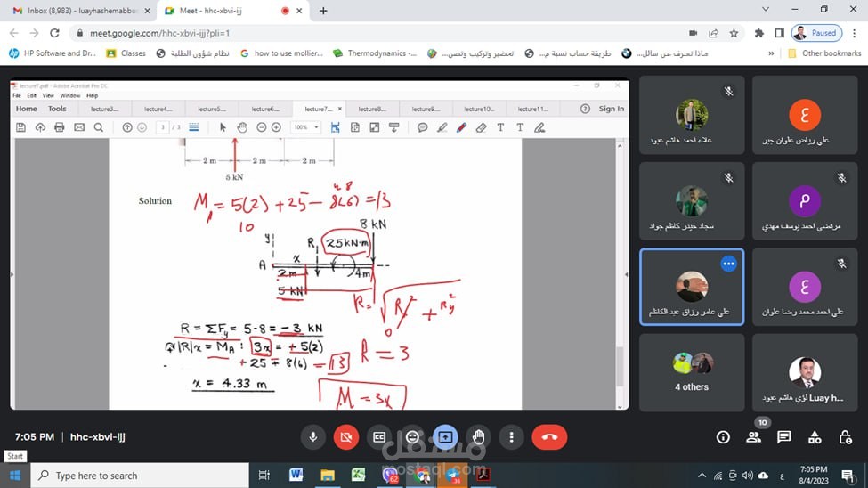The height and width of the screenshot is (488, 868).
Task: Open the Acrobat Tools view
Action: [57, 109]
